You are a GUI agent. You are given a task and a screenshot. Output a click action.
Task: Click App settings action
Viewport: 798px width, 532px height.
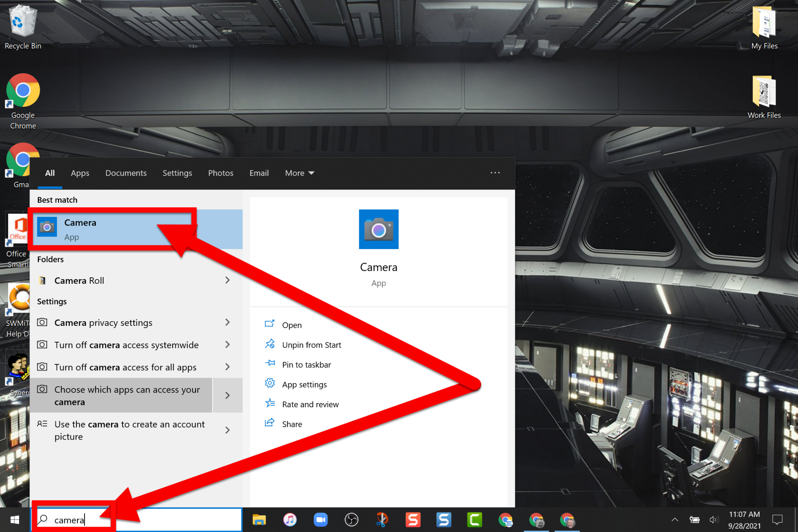(x=304, y=385)
